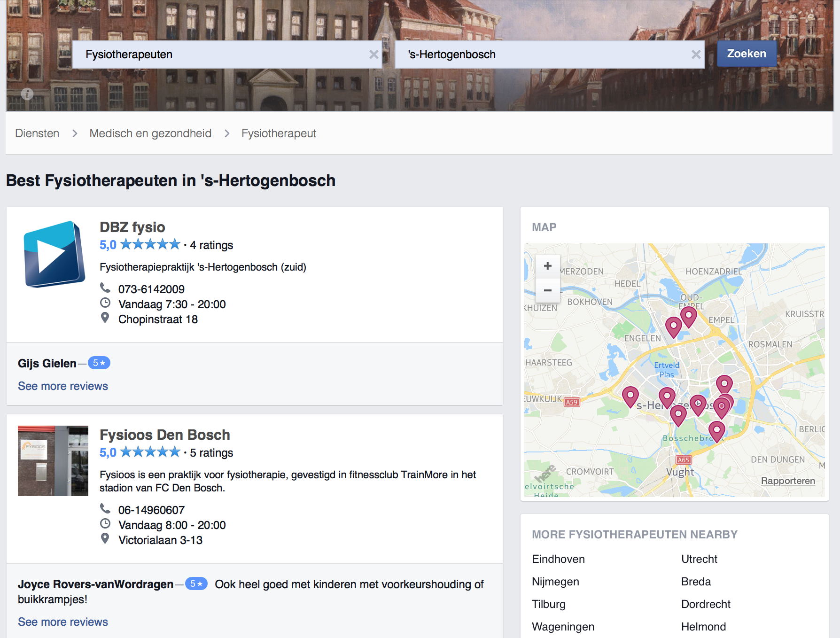Viewport: 840px width, 638px height.
Task: Open DBZ fysio logo thumbnail
Action: [54, 254]
